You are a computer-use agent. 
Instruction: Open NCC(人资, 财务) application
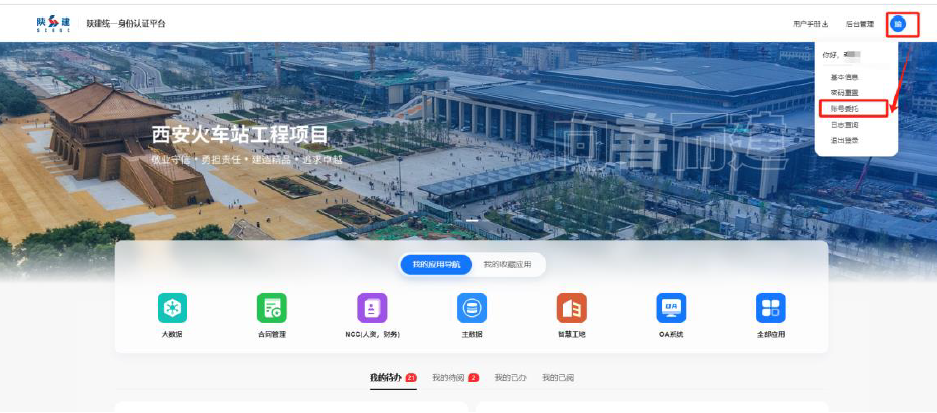pos(372,308)
